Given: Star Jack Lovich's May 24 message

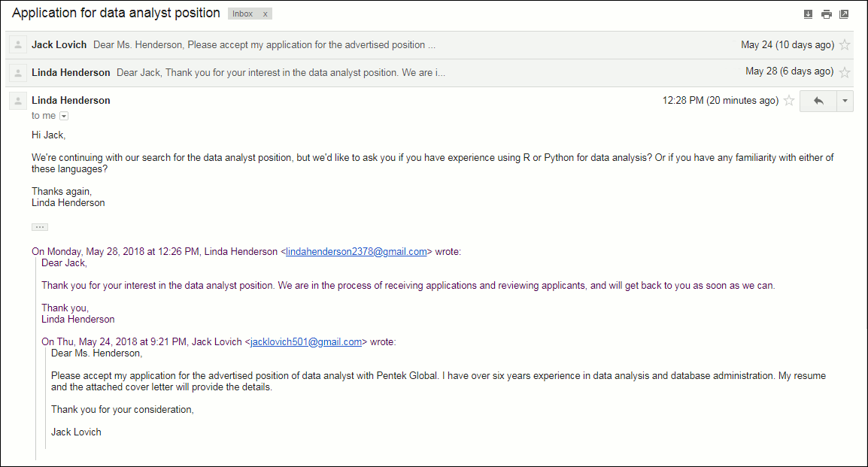Looking at the screenshot, I should pyautogui.click(x=845, y=45).
